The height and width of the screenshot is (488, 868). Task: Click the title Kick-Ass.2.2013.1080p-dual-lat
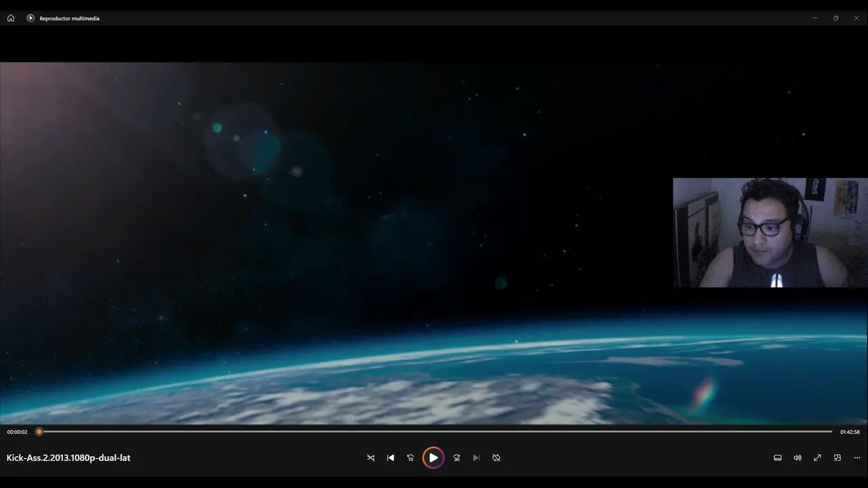(68, 457)
